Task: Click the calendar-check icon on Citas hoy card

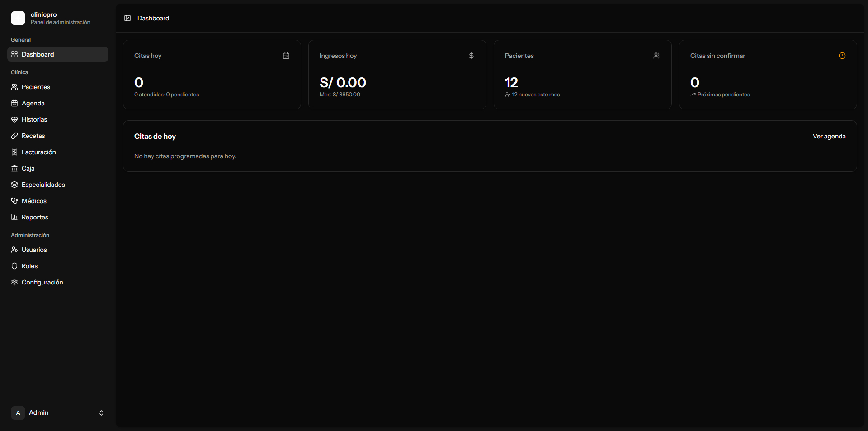Action: (286, 56)
